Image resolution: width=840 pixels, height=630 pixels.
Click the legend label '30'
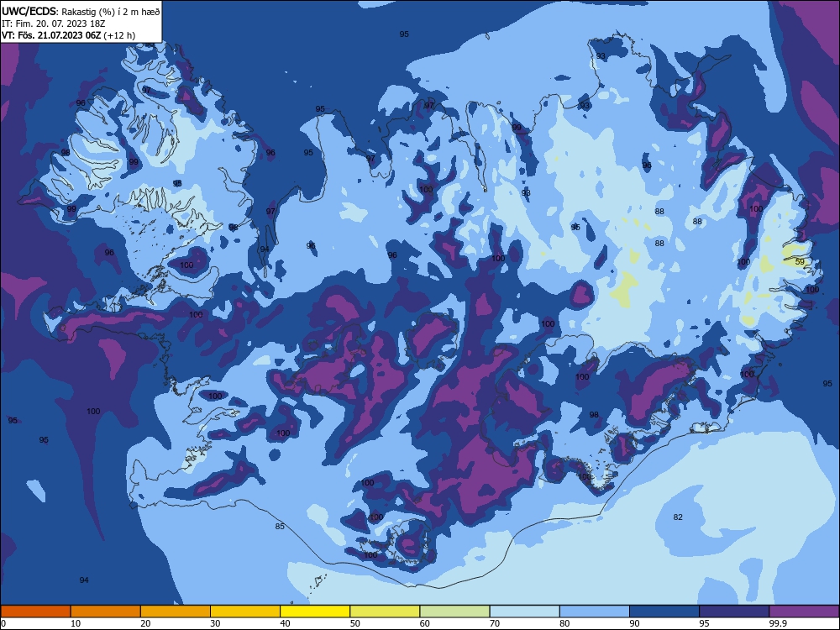coord(215,623)
